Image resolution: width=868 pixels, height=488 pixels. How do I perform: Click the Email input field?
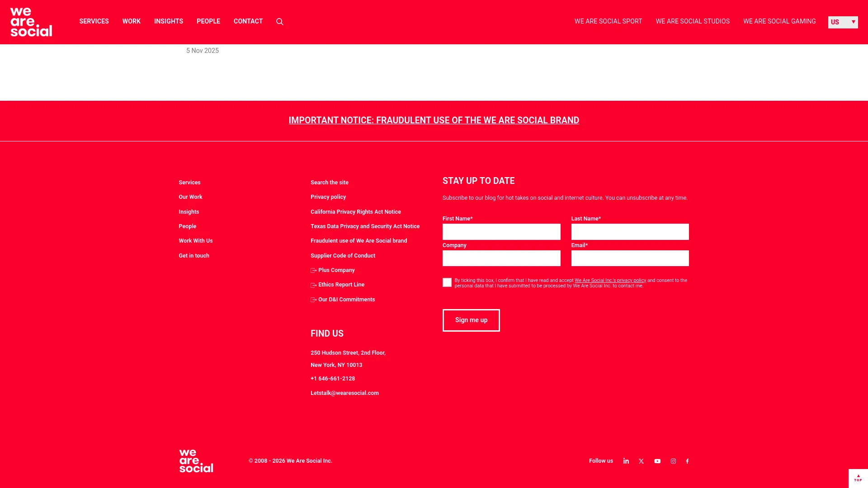(630, 258)
